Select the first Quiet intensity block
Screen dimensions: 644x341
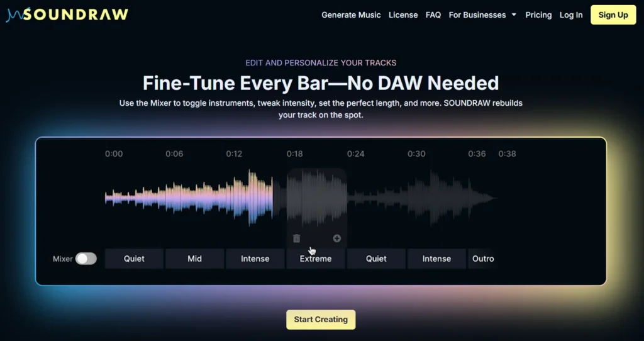pos(134,259)
